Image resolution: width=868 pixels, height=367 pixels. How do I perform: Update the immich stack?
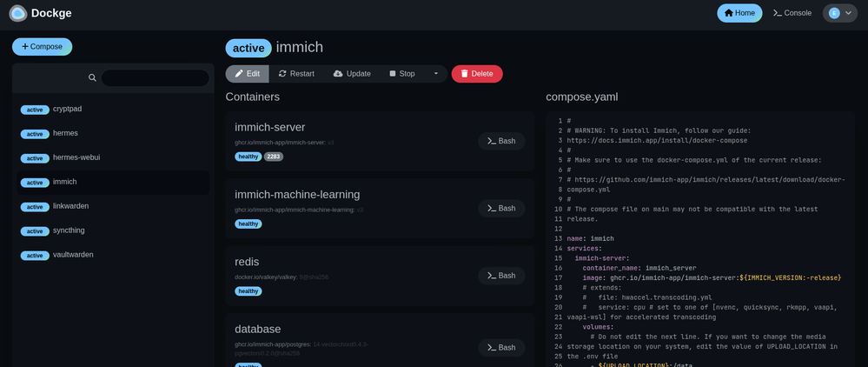click(x=352, y=74)
